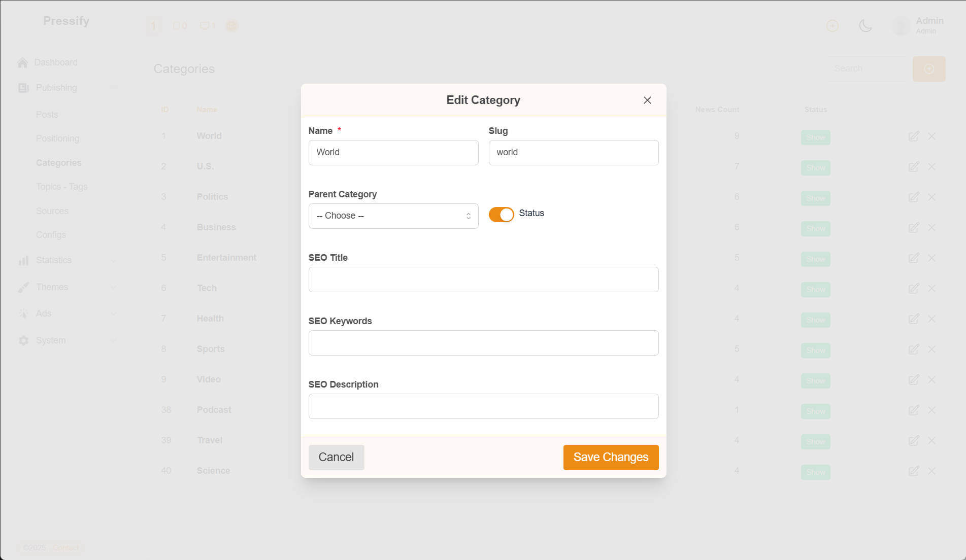Go to Posts in the sidebar
The height and width of the screenshot is (560, 966).
[x=47, y=115]
